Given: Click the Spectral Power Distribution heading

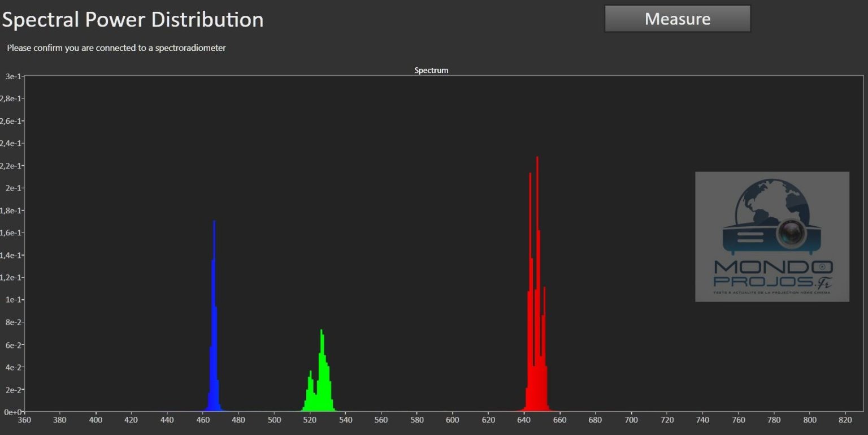Looking at the screenshot, I should (133, 20).
